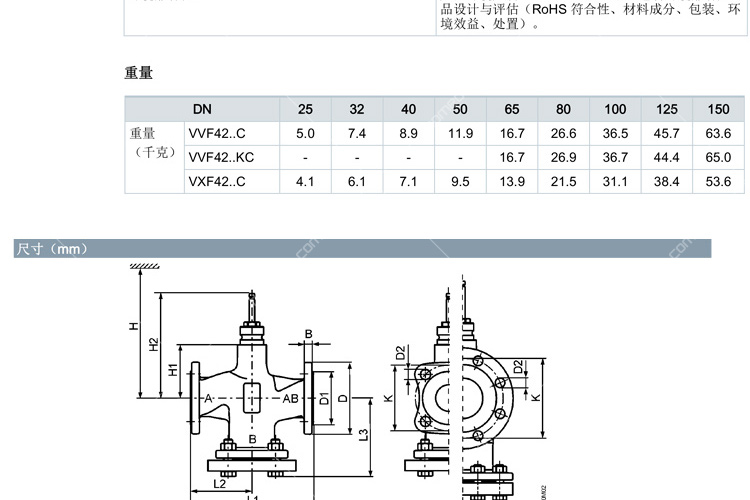Click the L3 dimension label in drawing
The height and width of the screenshot is (500, 750).
365,433
